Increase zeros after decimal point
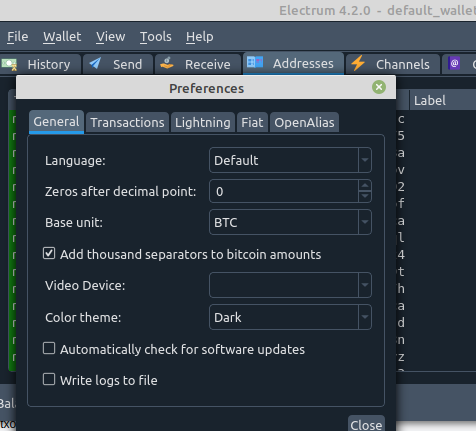The image size is (476, 431). coord(365,185)
